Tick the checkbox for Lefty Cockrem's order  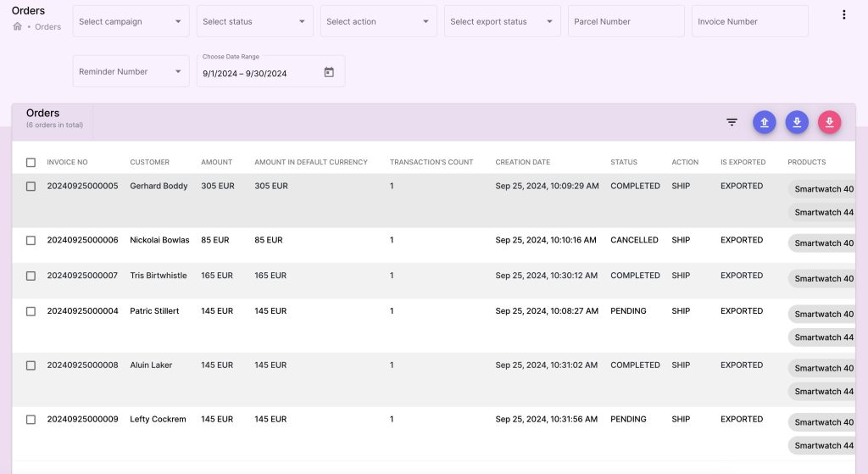tap(31, 420)
